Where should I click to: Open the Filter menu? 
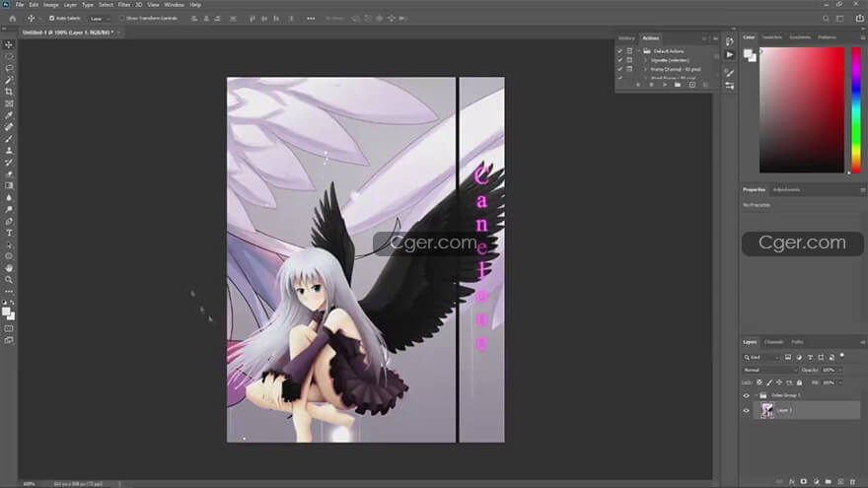coord(124,4)
